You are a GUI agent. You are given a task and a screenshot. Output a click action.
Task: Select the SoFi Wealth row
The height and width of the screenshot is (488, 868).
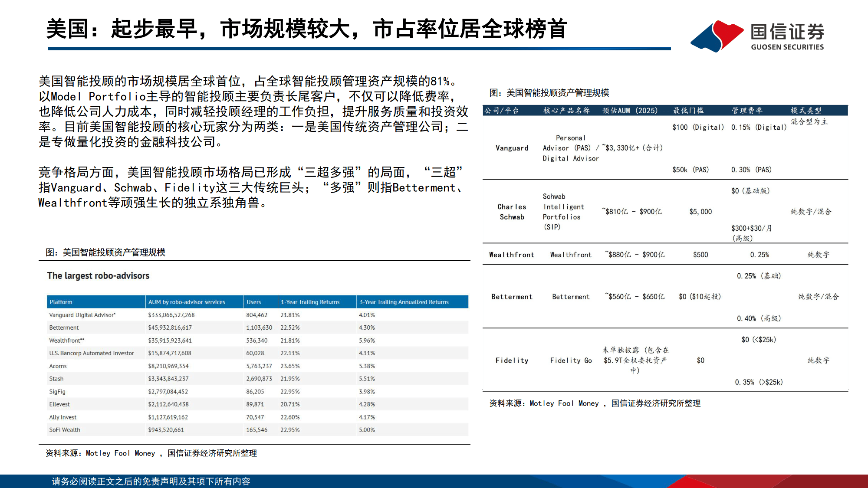[x=64, y=429]
